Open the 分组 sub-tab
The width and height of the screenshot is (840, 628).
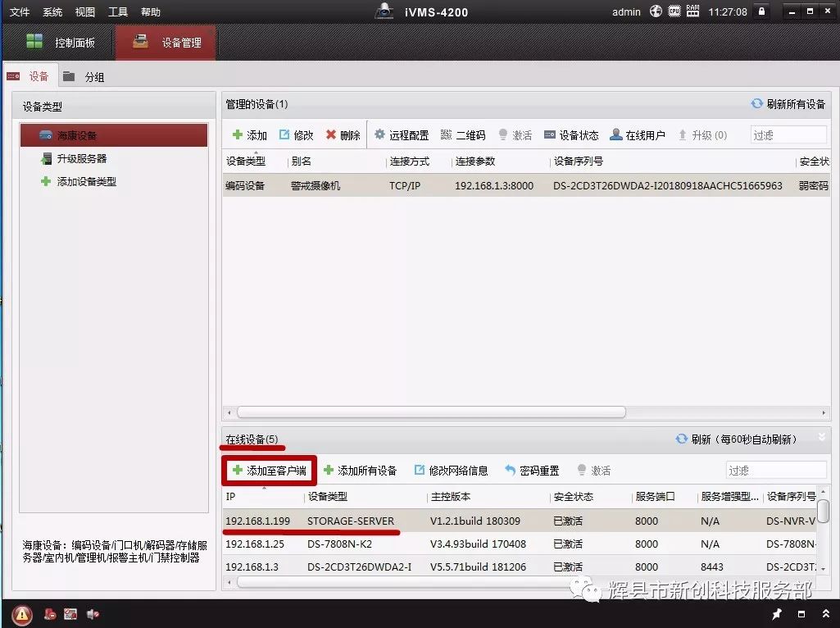(84, 76)
